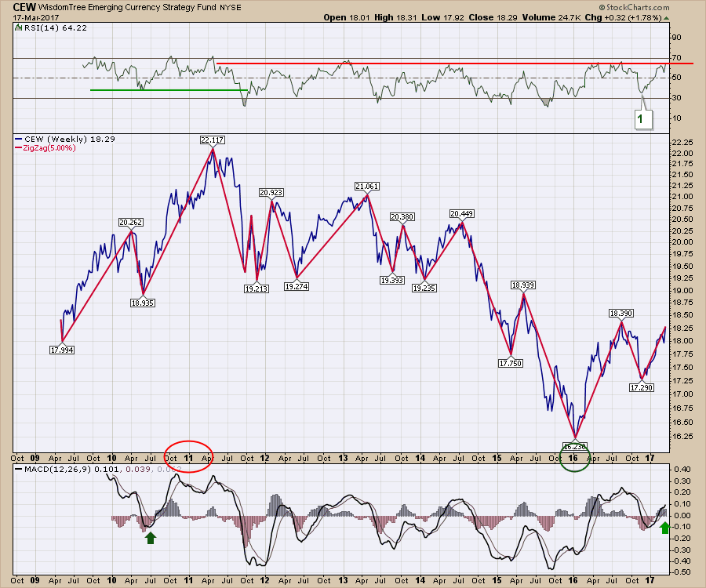Click the 19.235 swing low price label
Screen dimensions: 706x588
(x=424, y=289)
